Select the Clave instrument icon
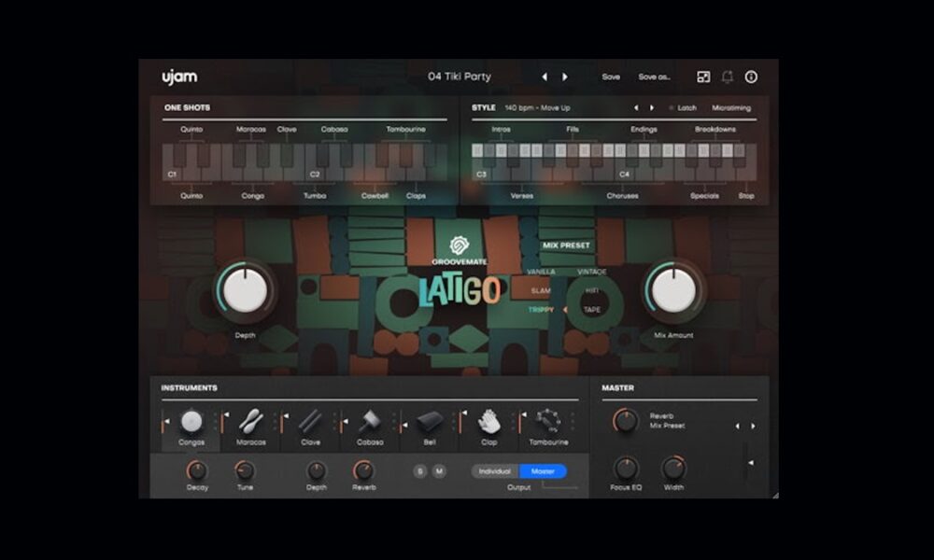Screen dimensions: 934x560 pyautogui.click(x=308, y=419)
